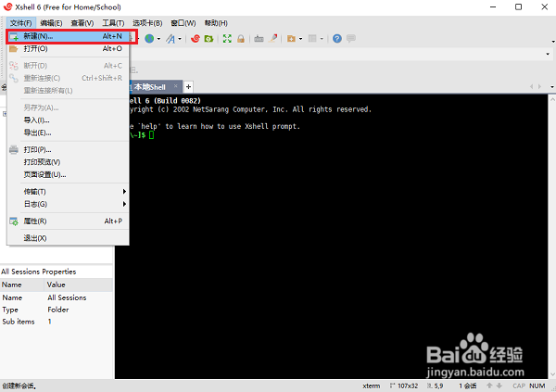
Task: Toggle full screen with the green arrows icon
Action: 227,38
